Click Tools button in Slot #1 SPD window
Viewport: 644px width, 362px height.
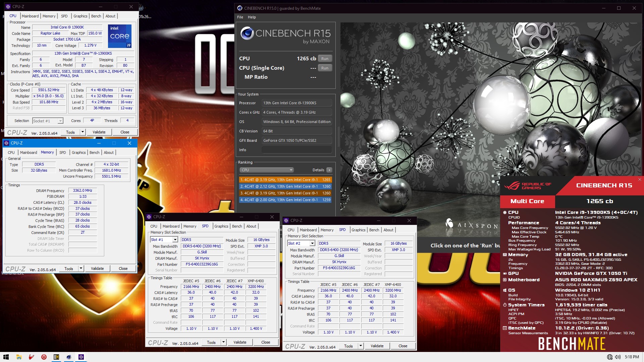point(211,342)
